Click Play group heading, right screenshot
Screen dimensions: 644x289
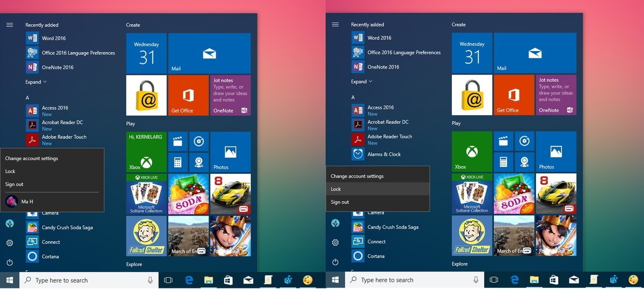point(456,123)
